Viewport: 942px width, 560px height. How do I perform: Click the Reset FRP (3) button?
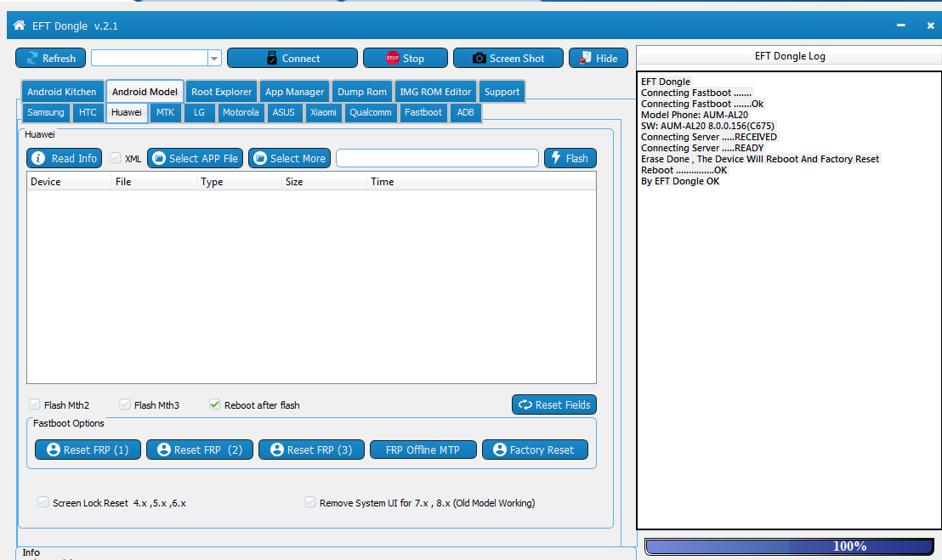311,450
